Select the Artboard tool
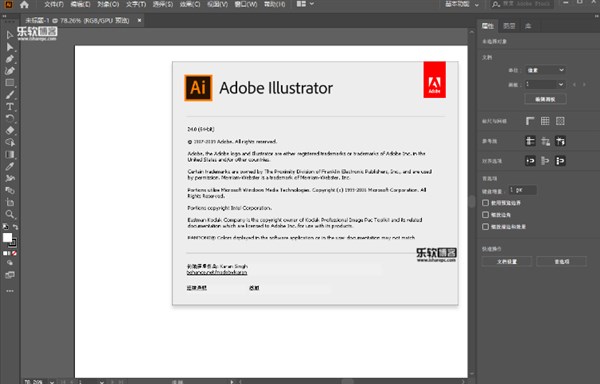 click(10, 202)
